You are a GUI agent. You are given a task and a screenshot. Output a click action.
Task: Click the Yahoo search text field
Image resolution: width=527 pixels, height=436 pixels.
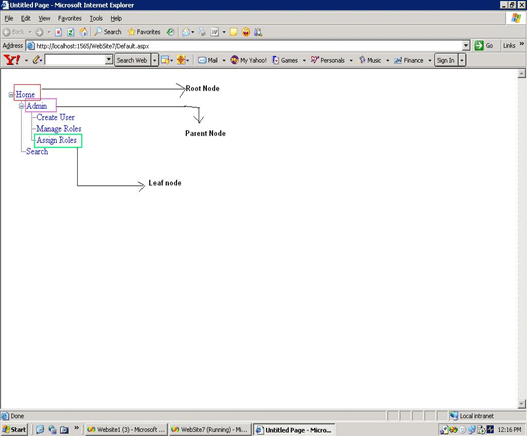click(75, 60)
